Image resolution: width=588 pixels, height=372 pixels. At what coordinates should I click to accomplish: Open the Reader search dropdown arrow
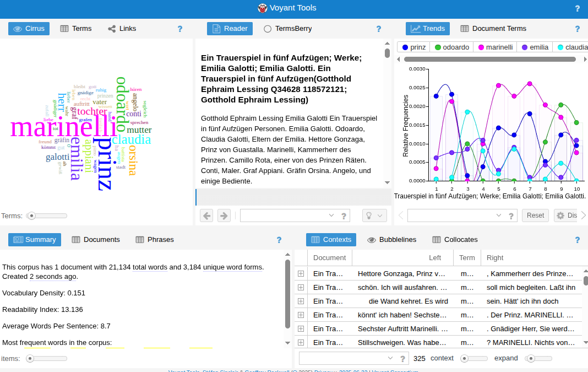tap(331, 215)
